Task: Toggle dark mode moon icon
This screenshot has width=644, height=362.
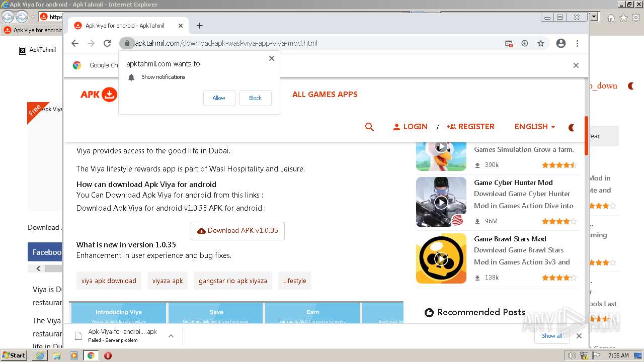Action: [x=572, y=128]
